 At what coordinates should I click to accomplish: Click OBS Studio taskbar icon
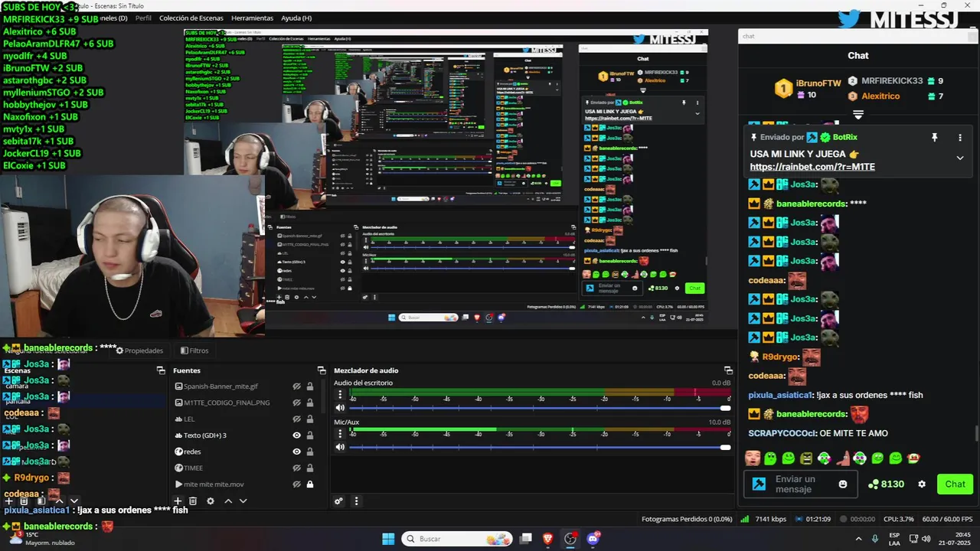pos(570,539)
